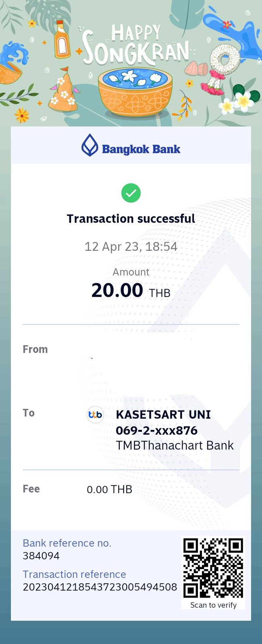Tap the QR code to verify
Image resolution: width=262 pixels, height=644 pixels.
pos(213,568)
